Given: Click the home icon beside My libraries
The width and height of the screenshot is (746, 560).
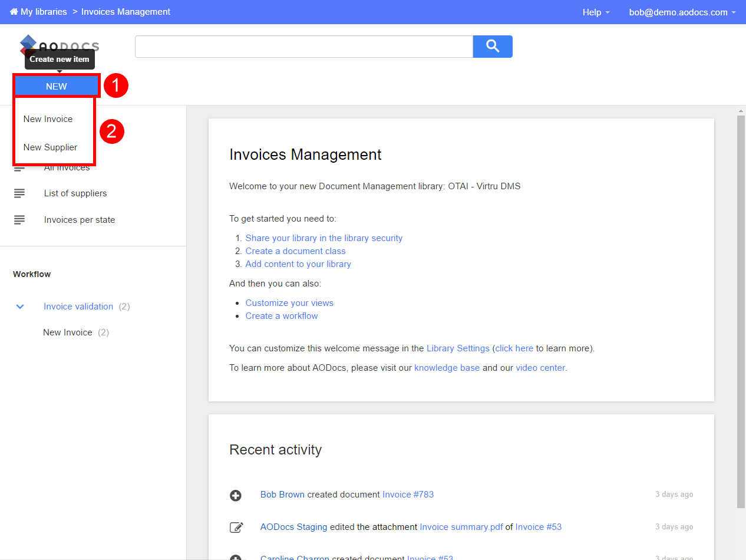Looking at the screenshot, I should 14,12.
